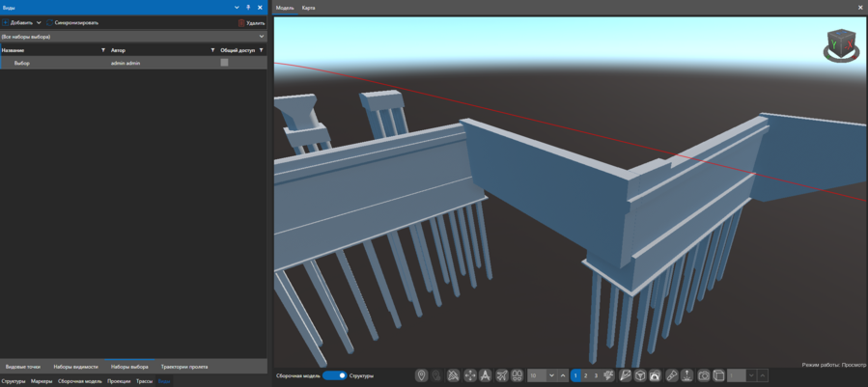The image size is (868, 387).
Task: Expand the Добавить dropdown arrow
Action: 39,22
